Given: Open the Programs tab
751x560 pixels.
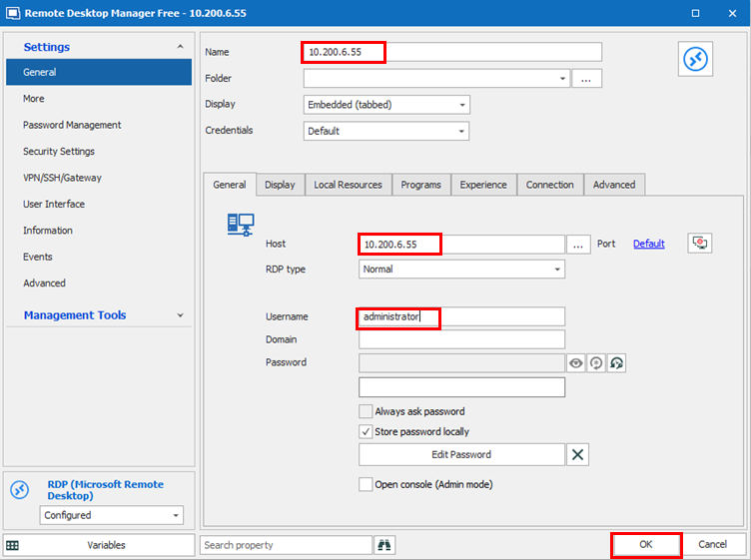Looking at the screenshot, I should 420,185.
